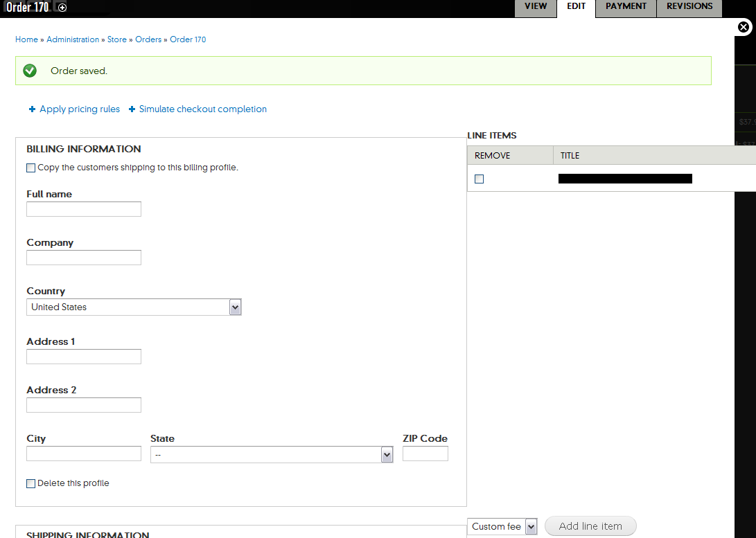The width and height of the screenshot is (756, 538).
Task: Switch to the VIEW tab
Action: point(535,6)
